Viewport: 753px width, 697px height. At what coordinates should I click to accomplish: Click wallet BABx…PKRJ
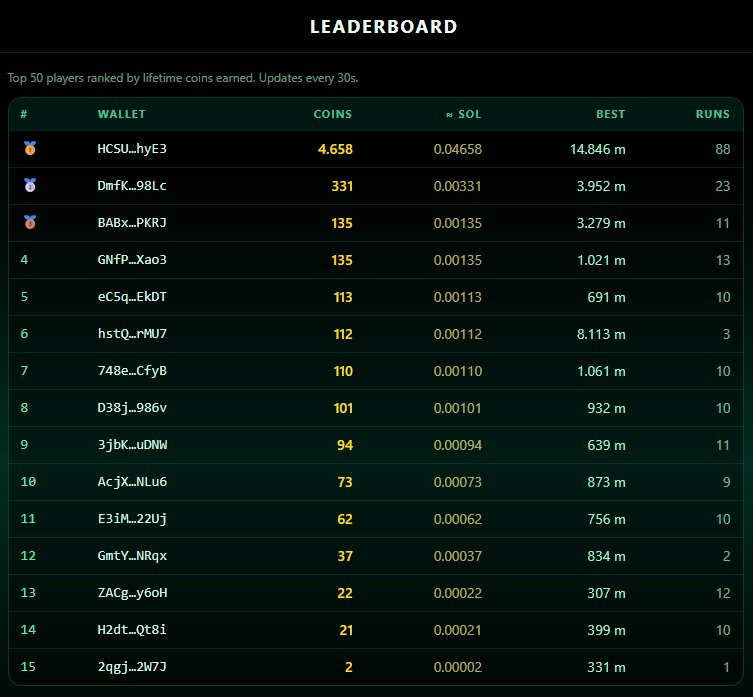coord(132,223)
